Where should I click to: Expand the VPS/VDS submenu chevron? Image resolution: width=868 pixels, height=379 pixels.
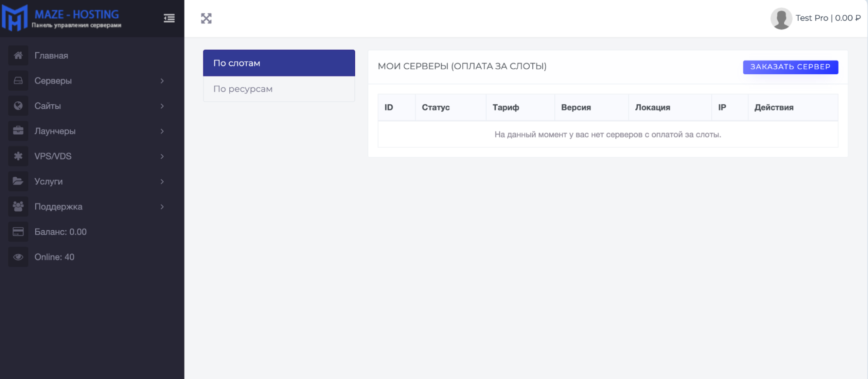[x=162, y=156]
